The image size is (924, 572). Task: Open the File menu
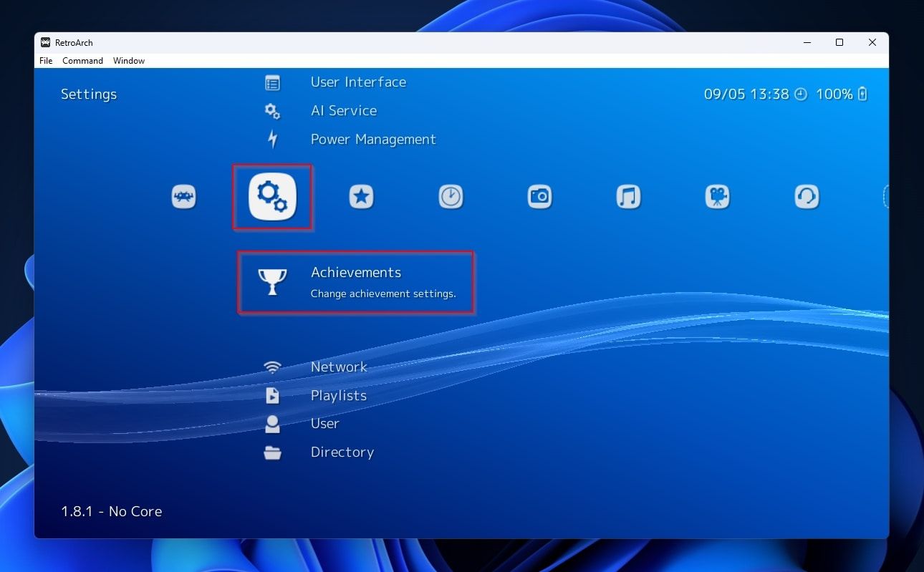[x=45, y=60]
